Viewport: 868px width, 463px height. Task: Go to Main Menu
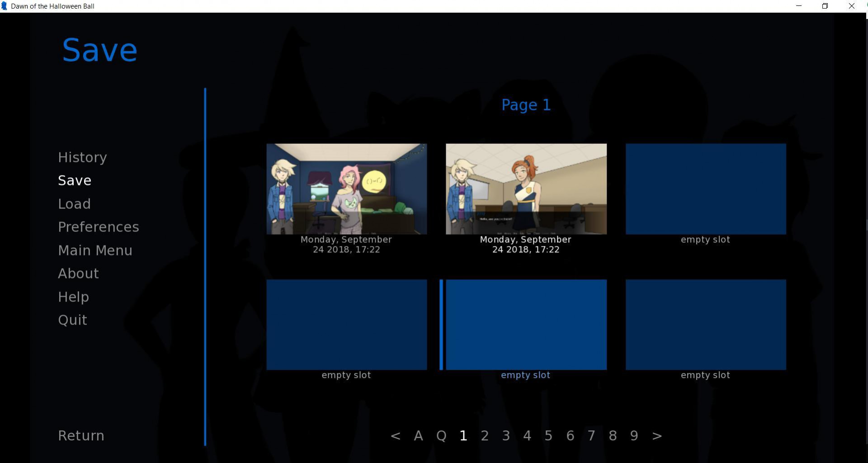[x=95, y=250]
